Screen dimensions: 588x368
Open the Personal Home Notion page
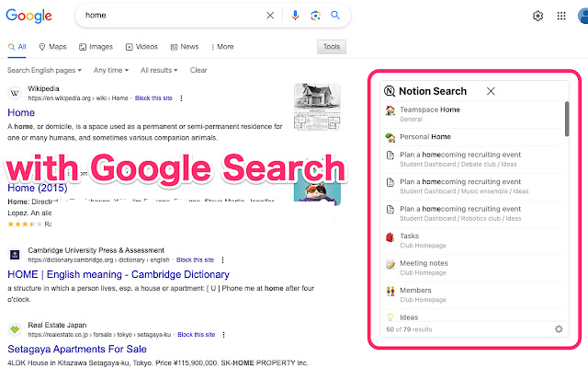point(473,137)
